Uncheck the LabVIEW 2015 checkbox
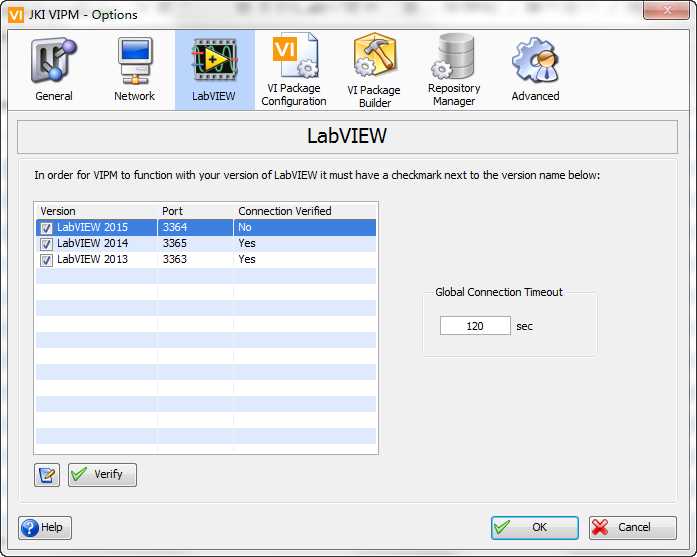 (46, 228)
